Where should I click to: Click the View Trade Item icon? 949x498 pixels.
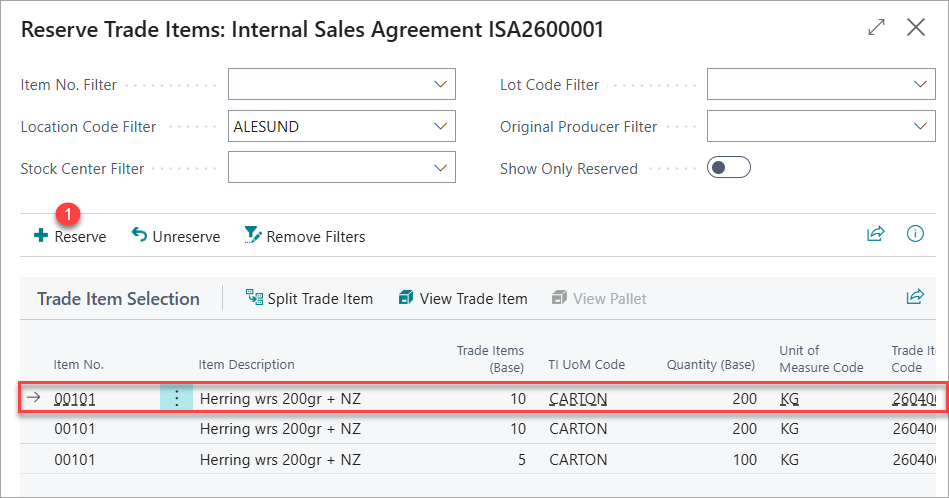tap(406, 298)
